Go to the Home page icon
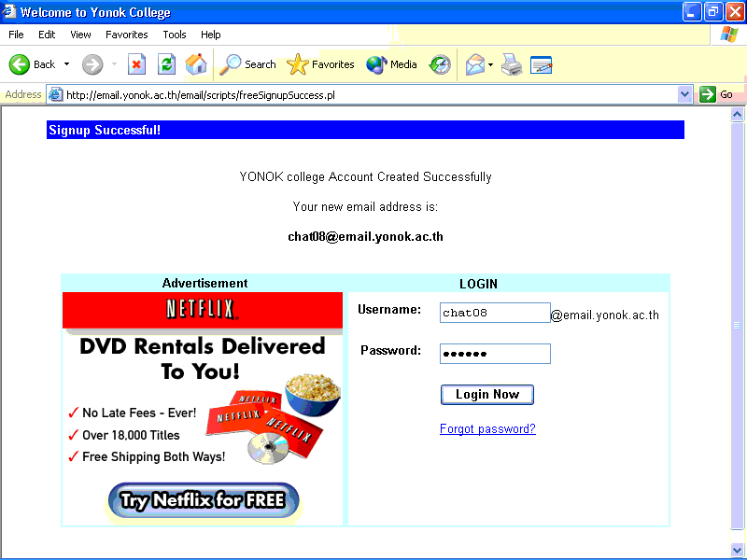The height and width of the screenshot is (560, 747). coord(196,64)
